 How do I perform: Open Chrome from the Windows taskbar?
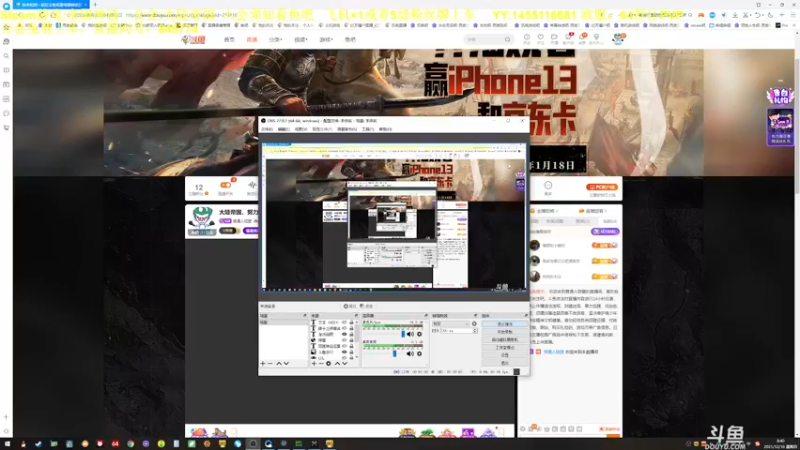(131, 444)
